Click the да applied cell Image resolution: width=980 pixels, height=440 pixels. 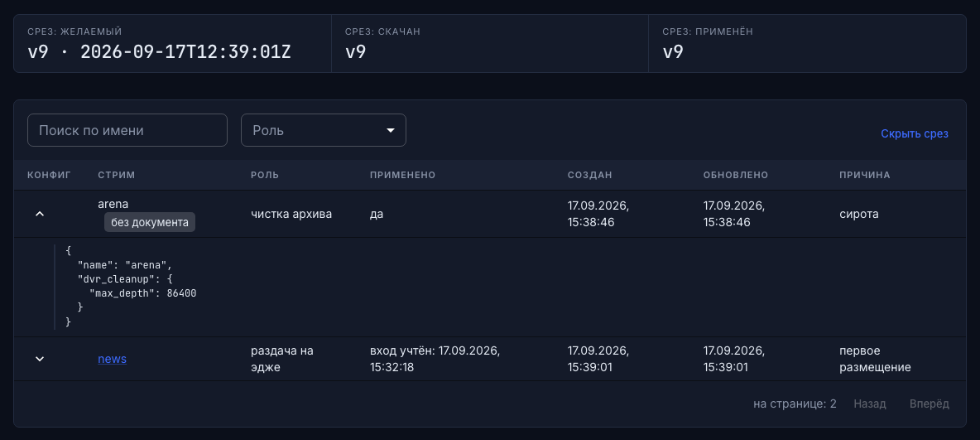point(377,214)
